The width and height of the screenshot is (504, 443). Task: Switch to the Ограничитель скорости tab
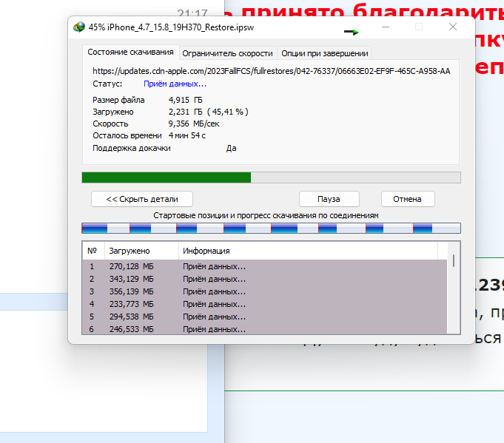pos(227,53)
